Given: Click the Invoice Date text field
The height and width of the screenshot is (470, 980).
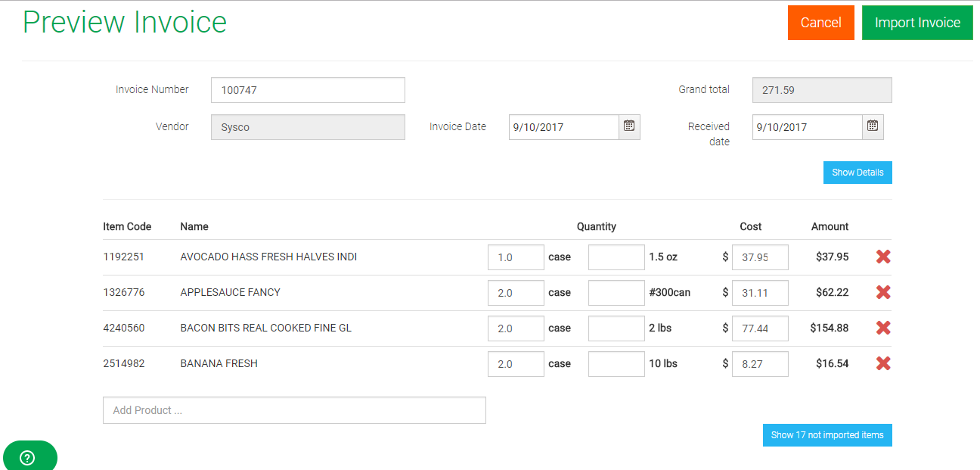Looking at the screenshot, I should coord(563,127).
